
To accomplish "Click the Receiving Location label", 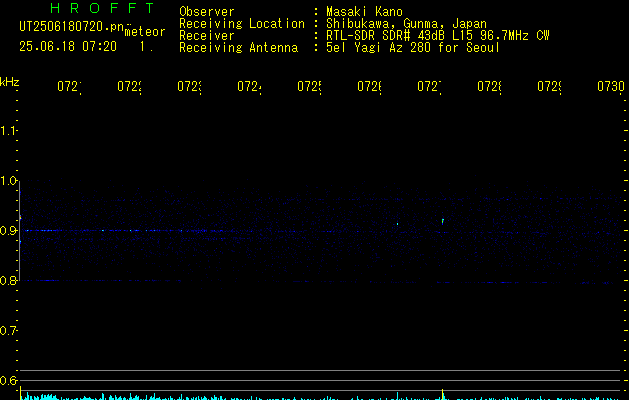I will coord(242,24).
